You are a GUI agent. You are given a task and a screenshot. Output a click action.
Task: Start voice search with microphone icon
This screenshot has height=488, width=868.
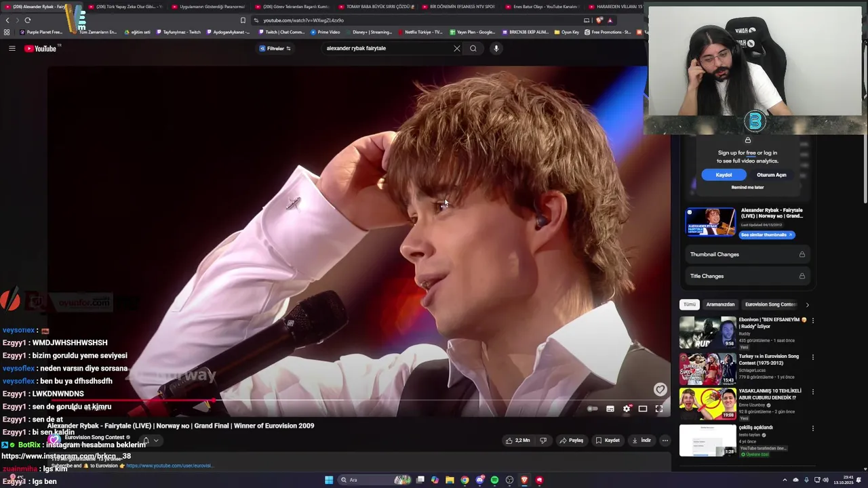click(x=496, y=48)
